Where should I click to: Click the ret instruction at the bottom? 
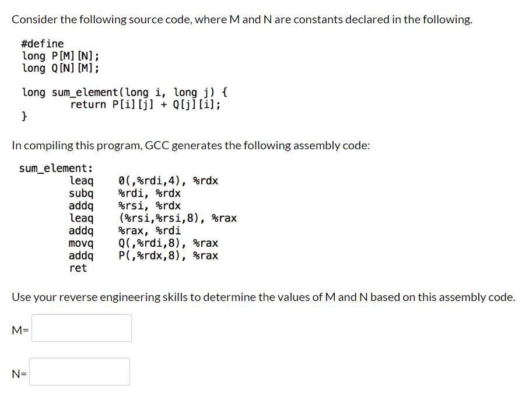pyautogui.click(x=79, y=268)
